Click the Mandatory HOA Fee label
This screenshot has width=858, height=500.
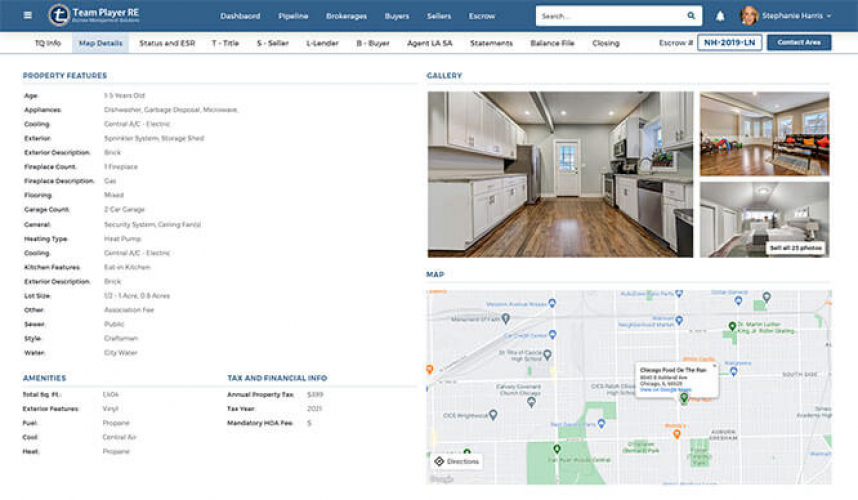click(260, 423)
